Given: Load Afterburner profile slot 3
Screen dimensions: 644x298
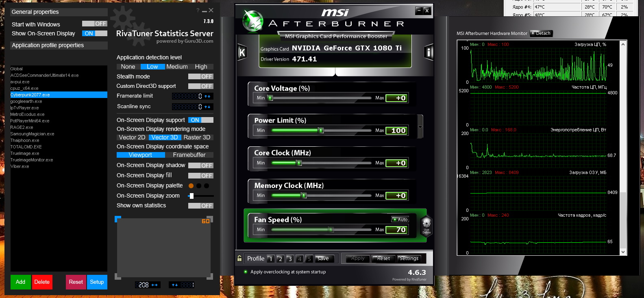Looking at the screenshot, I should point(290,259).
